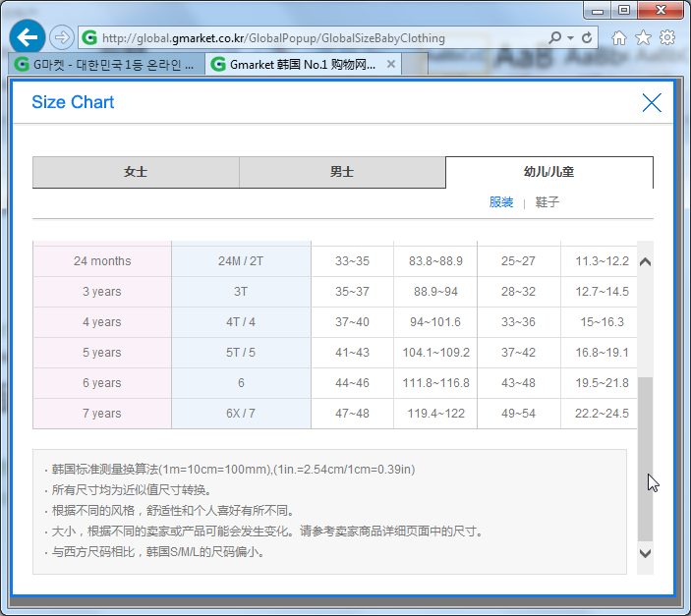The width and height of the screenshot is (691, 616).
Task: Open Favorites star icon
Action: point(643,38)
